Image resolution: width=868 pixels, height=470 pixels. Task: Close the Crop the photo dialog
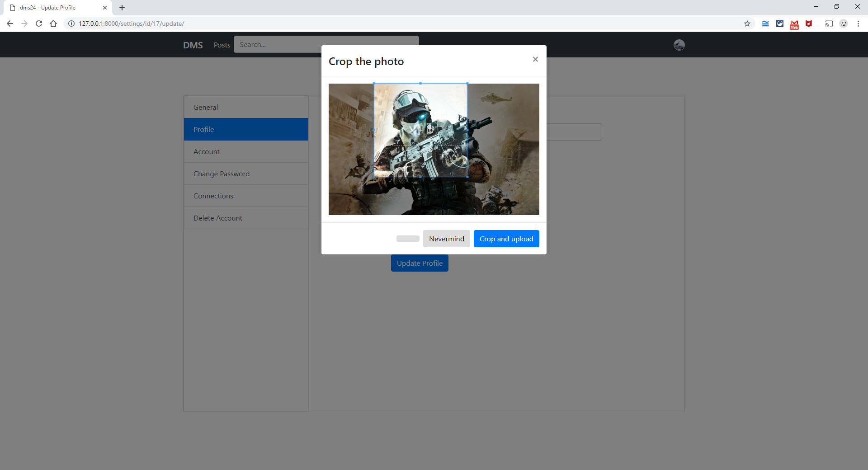(535, 59)
